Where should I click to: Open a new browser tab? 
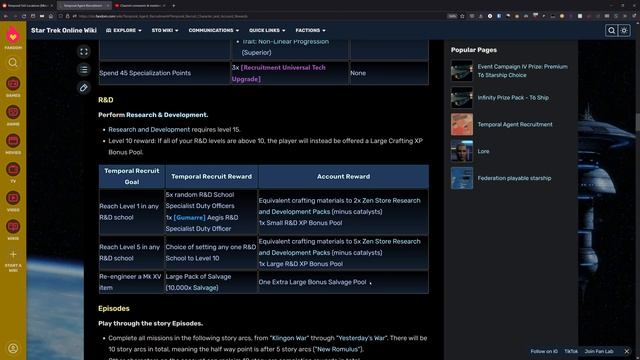[x=173, y=6]
